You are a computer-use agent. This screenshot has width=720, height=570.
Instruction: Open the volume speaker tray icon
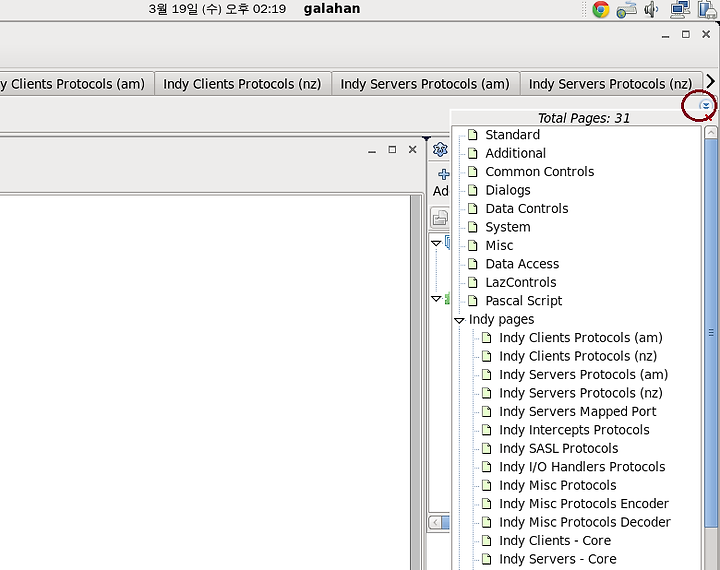click(651, 9)
